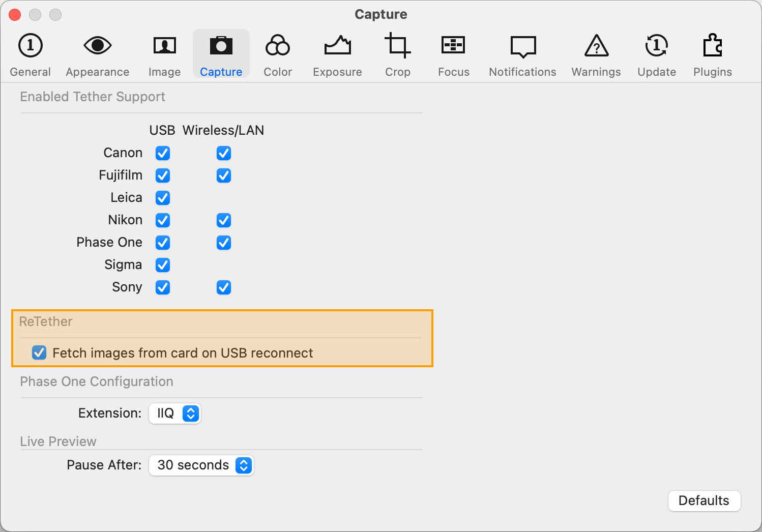
Task: Disable Sigma USB tether support
Action: pyautogui.click(x=163, y=265)
